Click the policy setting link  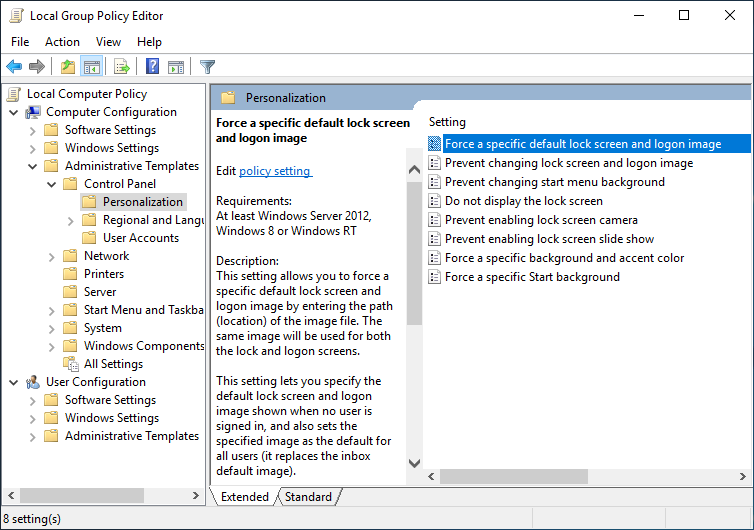(x=275, y=171)
